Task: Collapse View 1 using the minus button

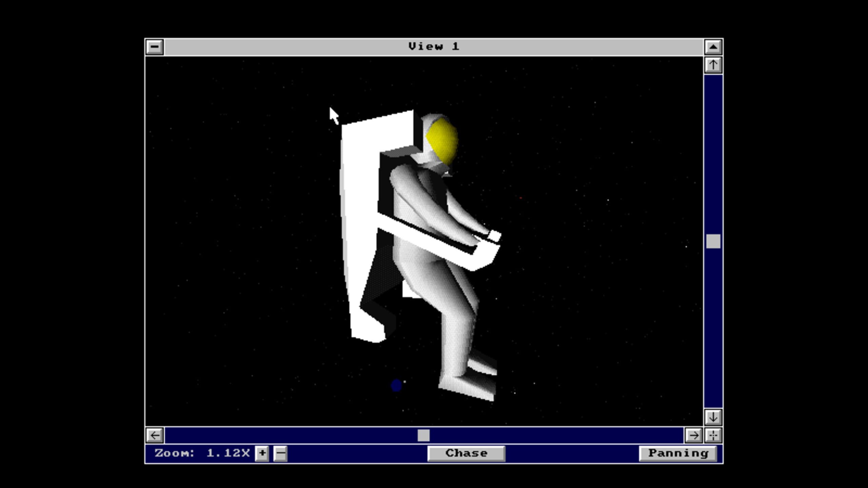Action: point(155,46)
